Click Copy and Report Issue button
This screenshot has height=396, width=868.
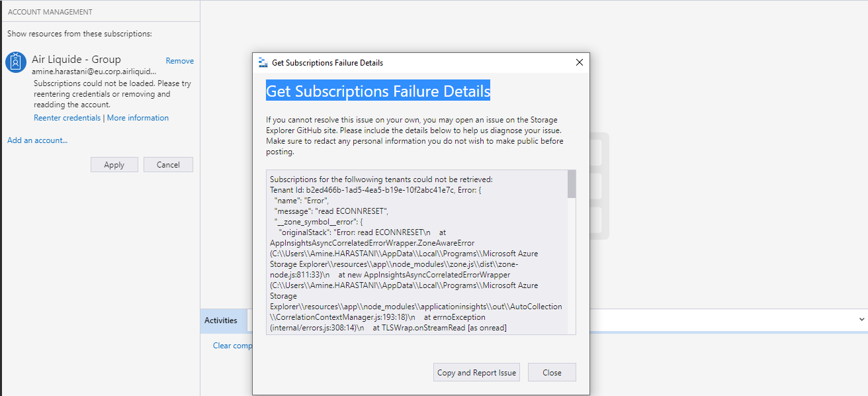pos(476,371)
